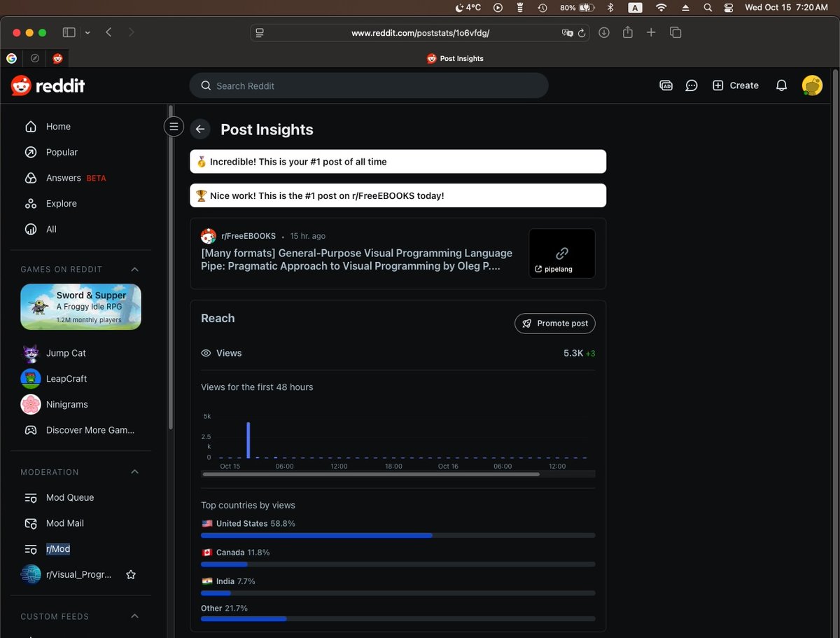Click the Promote post button
Viewport: 840px width, 638px height.
click(554, 323)
